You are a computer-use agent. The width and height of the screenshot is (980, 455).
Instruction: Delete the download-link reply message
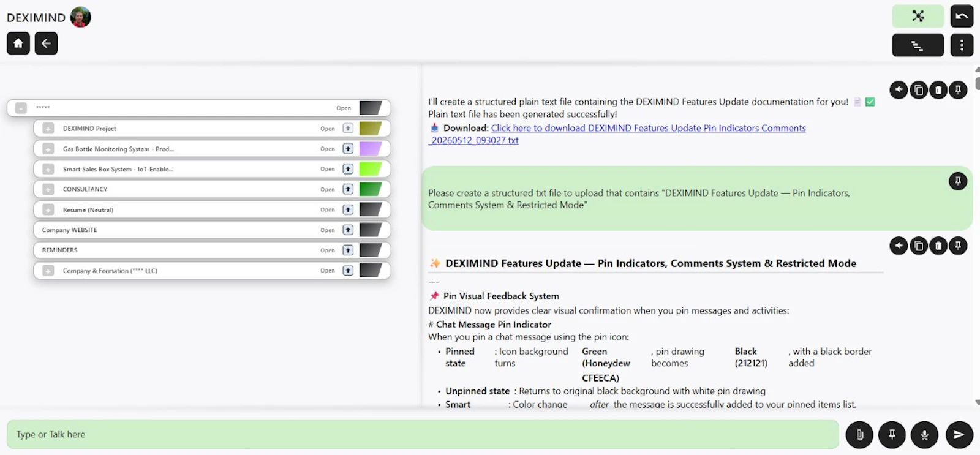pyautogui.click(x=938, y=90)
